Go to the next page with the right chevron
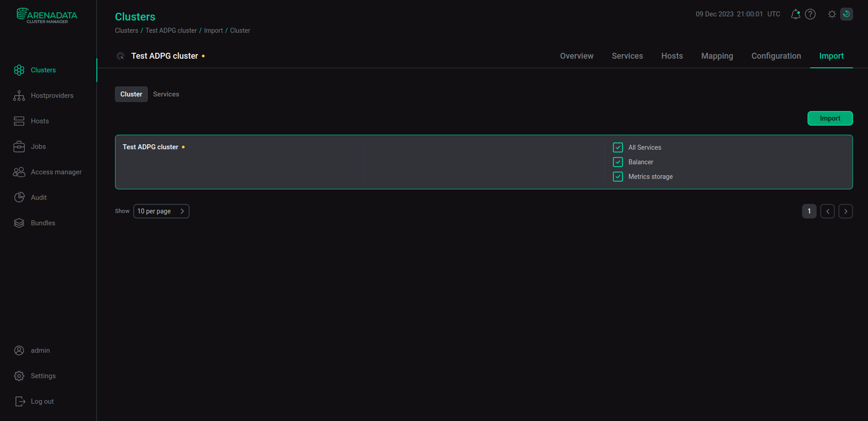The width and height of the screenshot is (868, 421). 846,211
